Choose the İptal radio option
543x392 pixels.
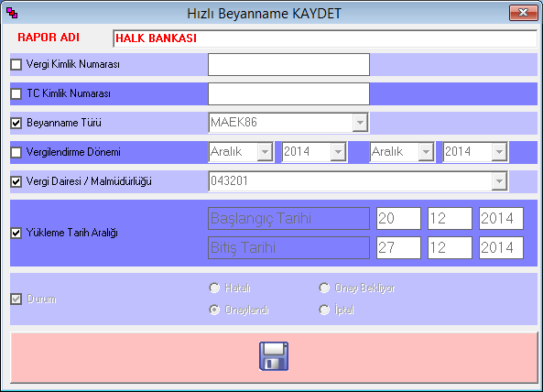[324, 310]
